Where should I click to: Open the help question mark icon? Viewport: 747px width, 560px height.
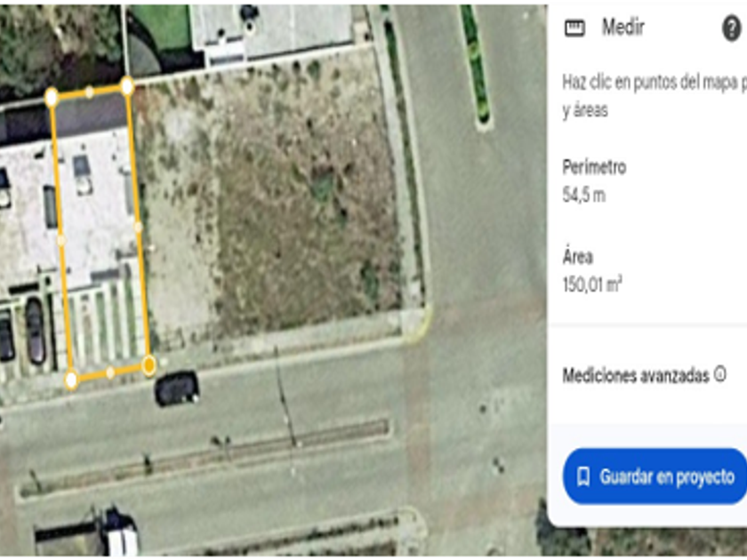tap(731, 28)
